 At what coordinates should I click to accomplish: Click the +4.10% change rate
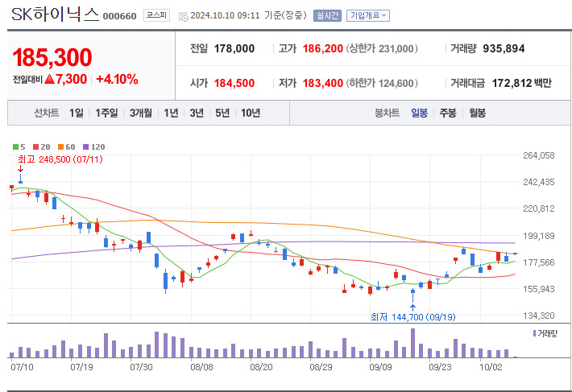coord(117,79)
